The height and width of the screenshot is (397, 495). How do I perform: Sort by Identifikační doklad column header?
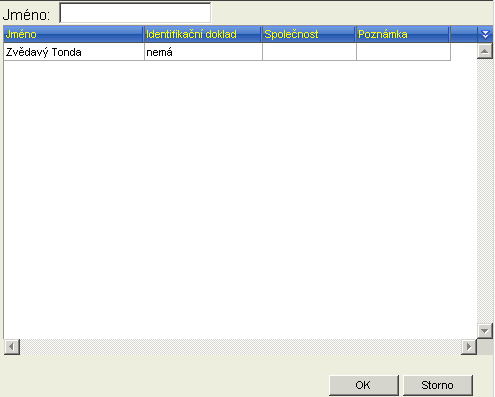tap(203, 34)
